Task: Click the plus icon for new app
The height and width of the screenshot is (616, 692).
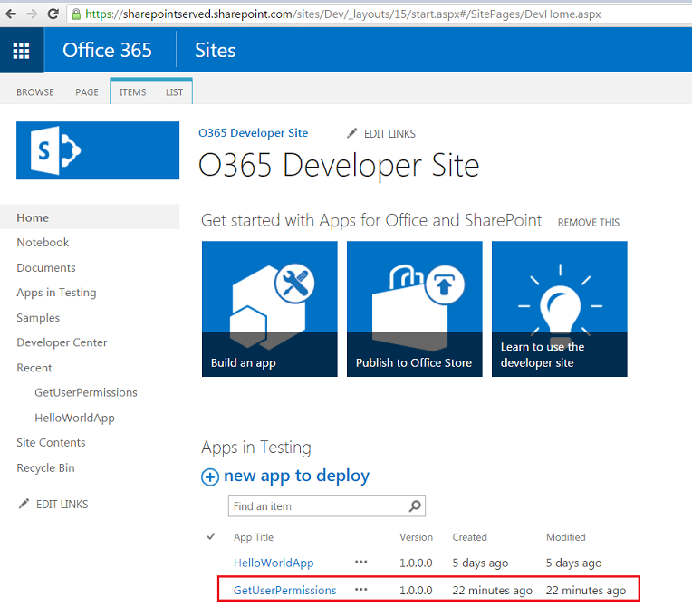Action: (x=210, y=477)
